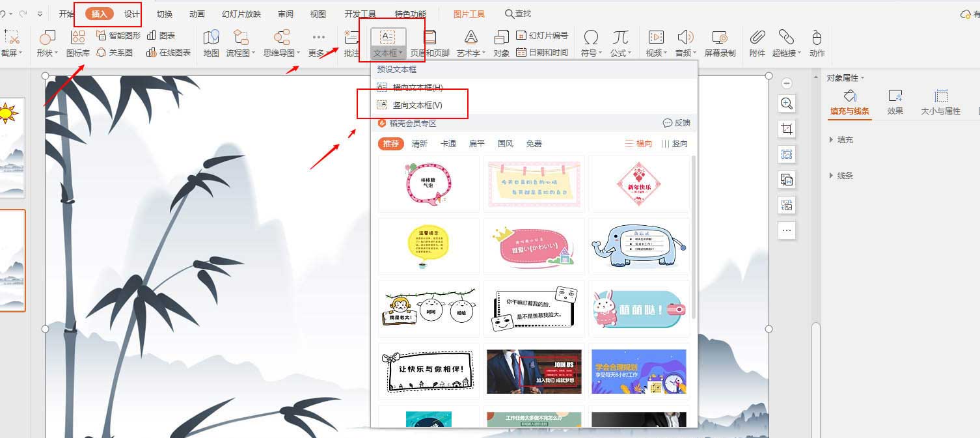Start 屏幕录制 screen recording
This screenshot has height=438, width=980.
point(720,43)
